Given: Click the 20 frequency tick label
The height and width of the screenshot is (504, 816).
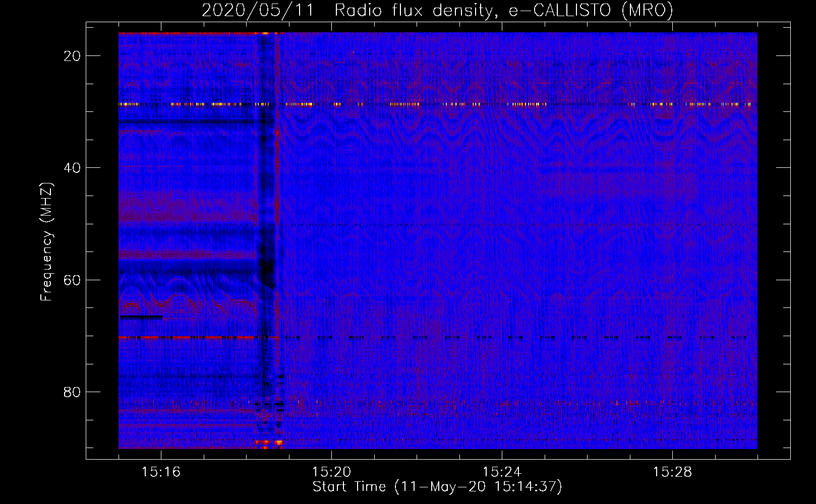Looking at the screenshot, I should pyautogui.click(x=73, y=56).
